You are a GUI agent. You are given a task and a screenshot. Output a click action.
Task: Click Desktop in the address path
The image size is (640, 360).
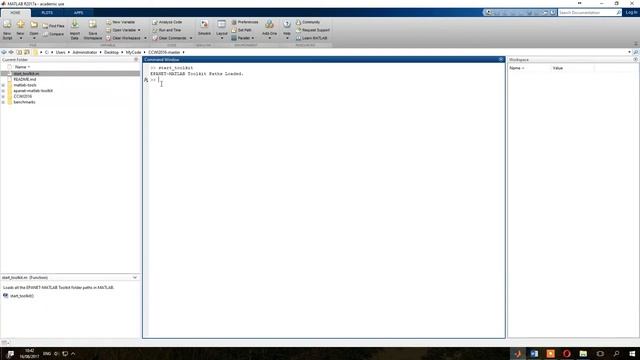(x=111, y=52)
